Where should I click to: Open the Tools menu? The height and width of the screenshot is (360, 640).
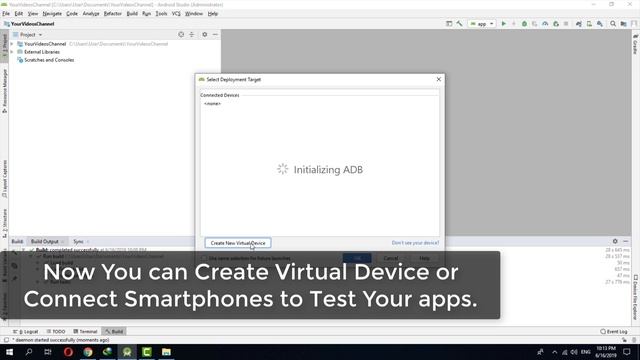161,13
